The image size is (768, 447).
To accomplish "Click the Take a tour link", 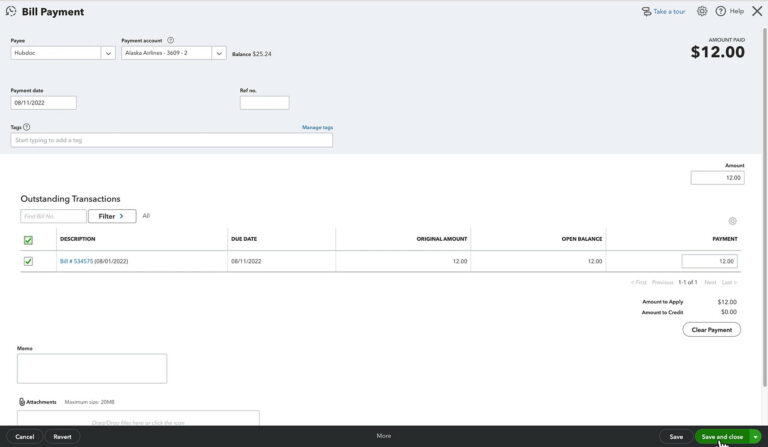I will tap(669, 11).
